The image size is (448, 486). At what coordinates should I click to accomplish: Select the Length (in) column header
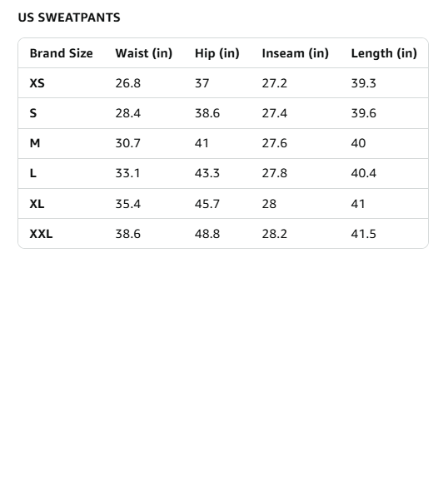(x=384, y=53)
